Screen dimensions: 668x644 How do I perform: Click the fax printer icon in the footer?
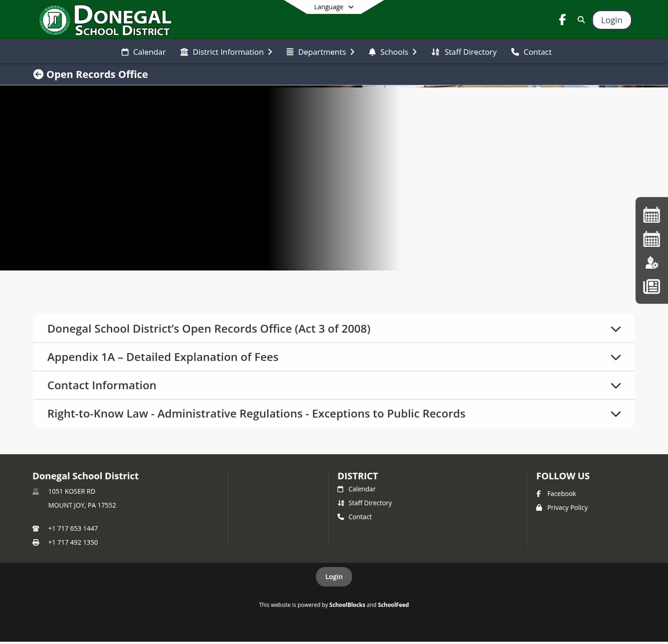click(x=36, y=542)
